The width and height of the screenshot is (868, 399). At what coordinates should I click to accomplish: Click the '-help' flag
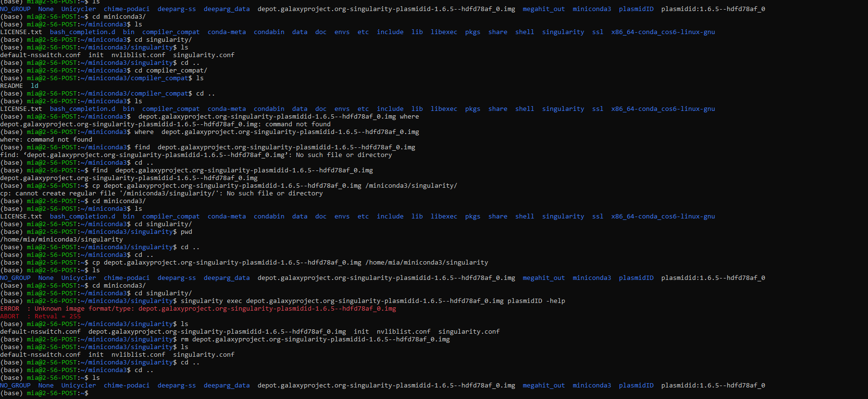pyautogui.click(x=556, y=301)
